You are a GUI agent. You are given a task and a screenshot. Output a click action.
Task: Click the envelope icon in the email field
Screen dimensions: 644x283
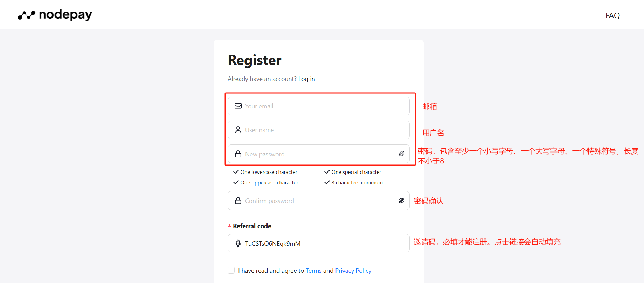point(238,106)
